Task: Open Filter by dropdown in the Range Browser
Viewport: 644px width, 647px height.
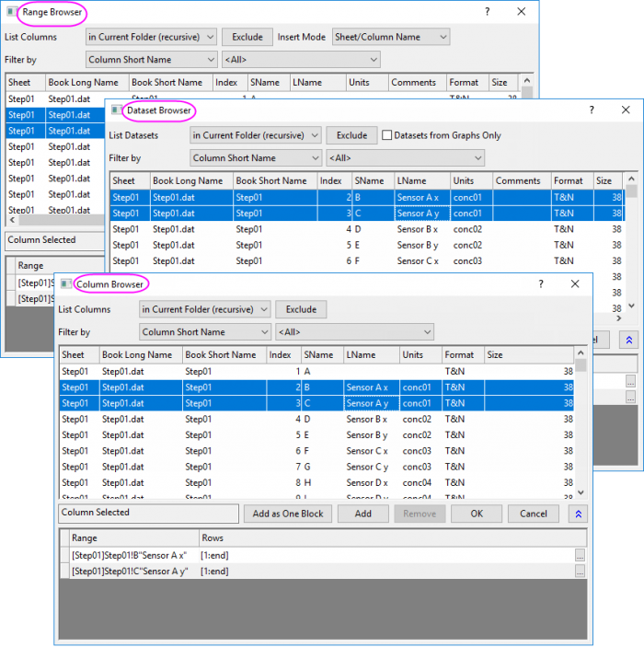Action: [x=151, y=60]
